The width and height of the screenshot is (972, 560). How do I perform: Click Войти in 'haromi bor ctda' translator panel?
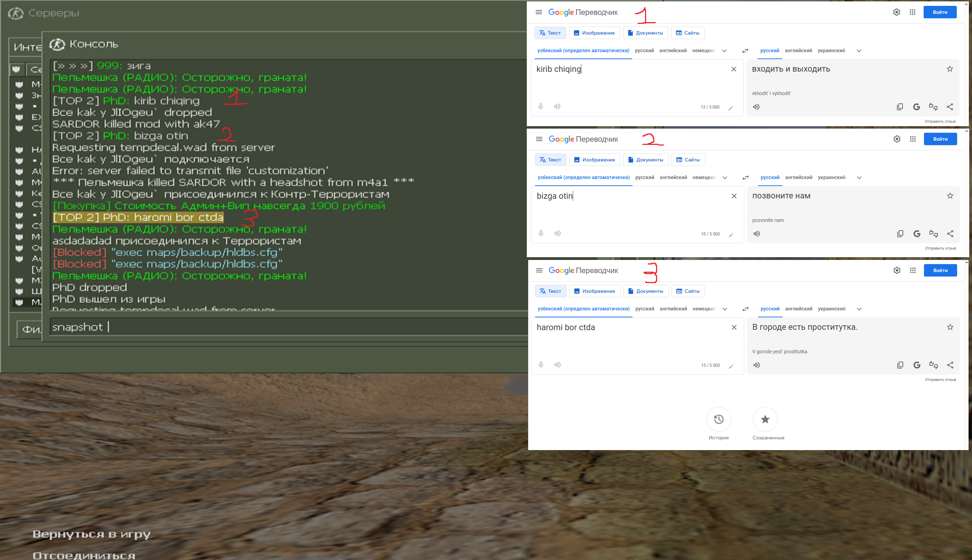coord(940,270)
